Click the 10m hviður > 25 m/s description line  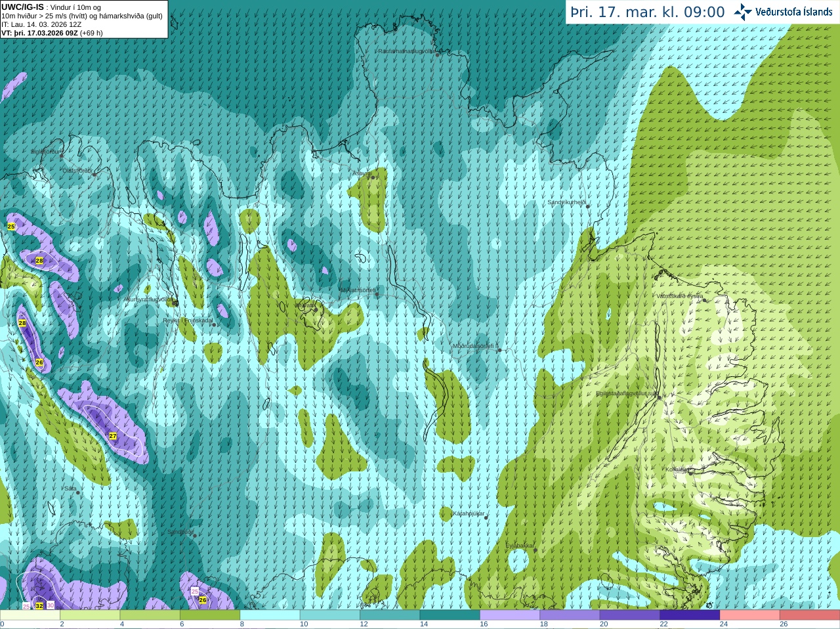pos(82,16)
